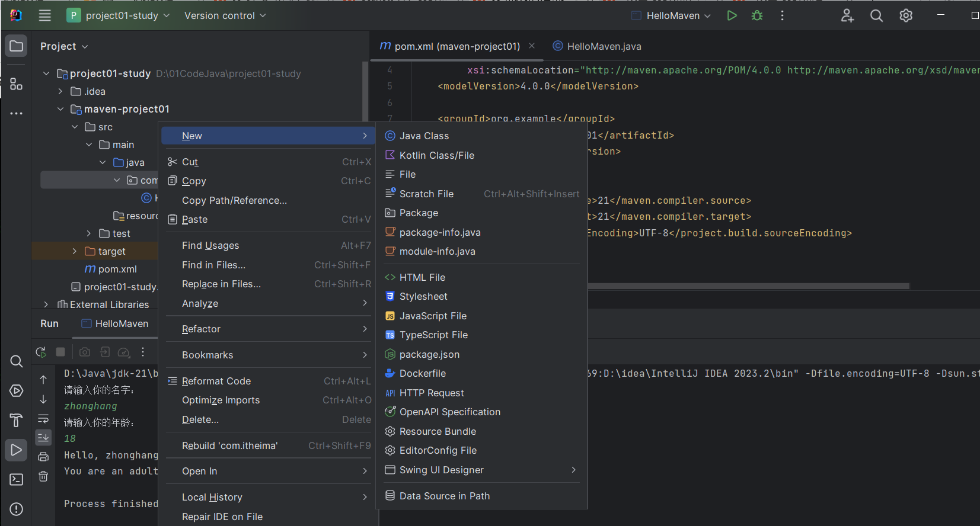980x526 pixels.
Task: Expand the .idea folder
Action: (x=60, y=91)
